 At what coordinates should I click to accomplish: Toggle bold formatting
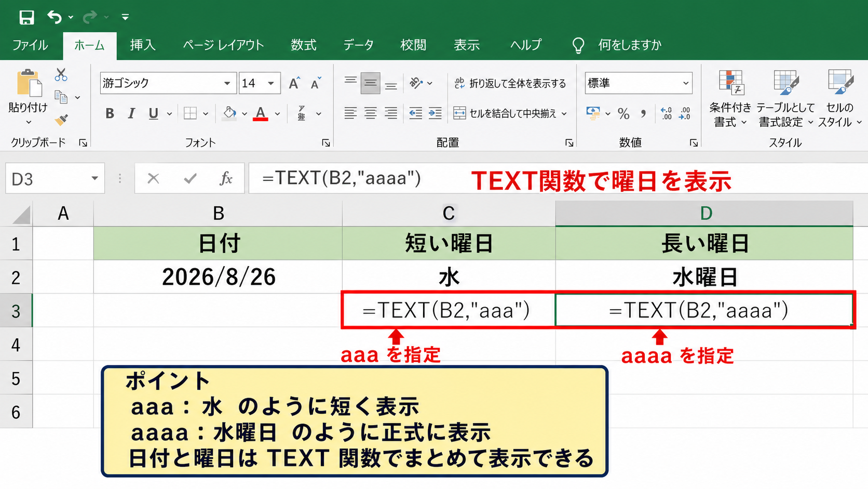coord(110,113)
